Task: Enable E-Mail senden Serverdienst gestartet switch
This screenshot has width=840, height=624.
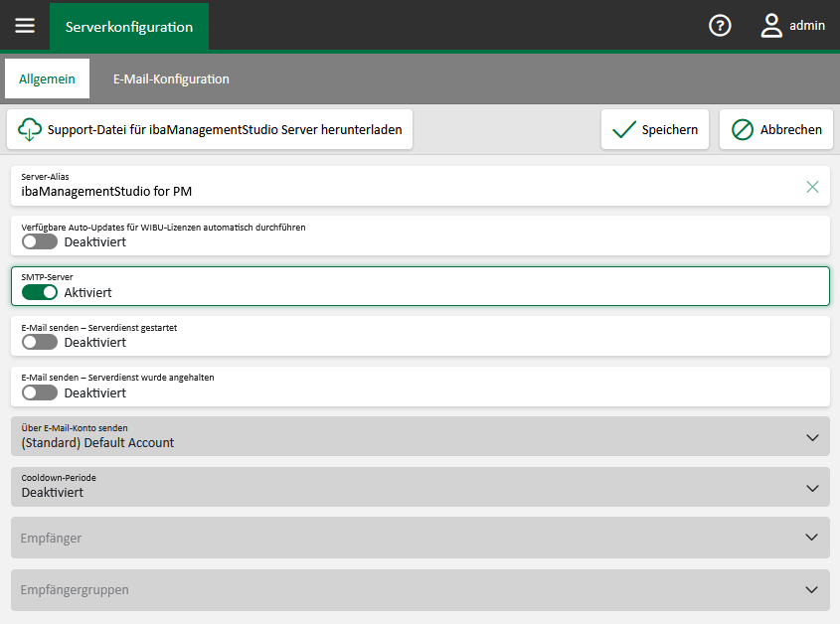Action: pos(40,342)
